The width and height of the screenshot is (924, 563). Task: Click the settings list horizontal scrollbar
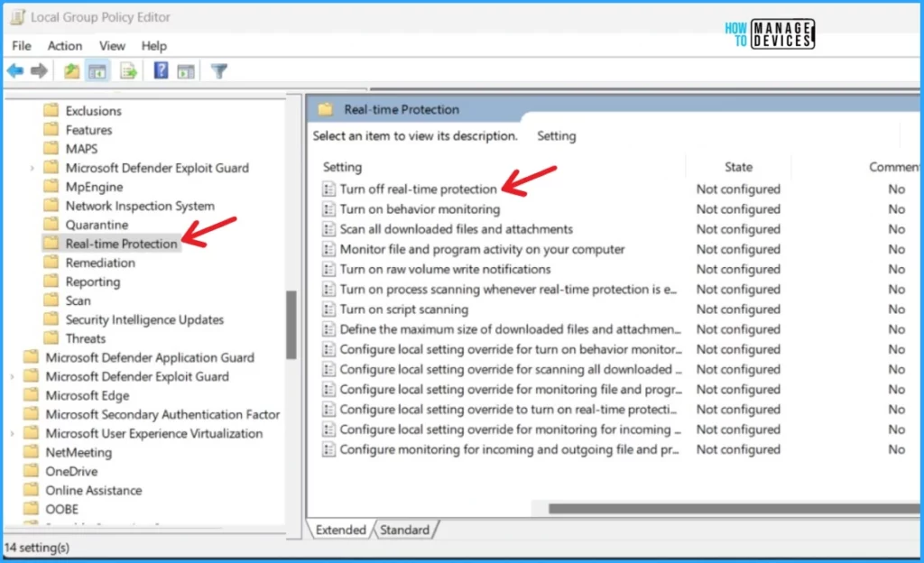[x=734, y=508]
